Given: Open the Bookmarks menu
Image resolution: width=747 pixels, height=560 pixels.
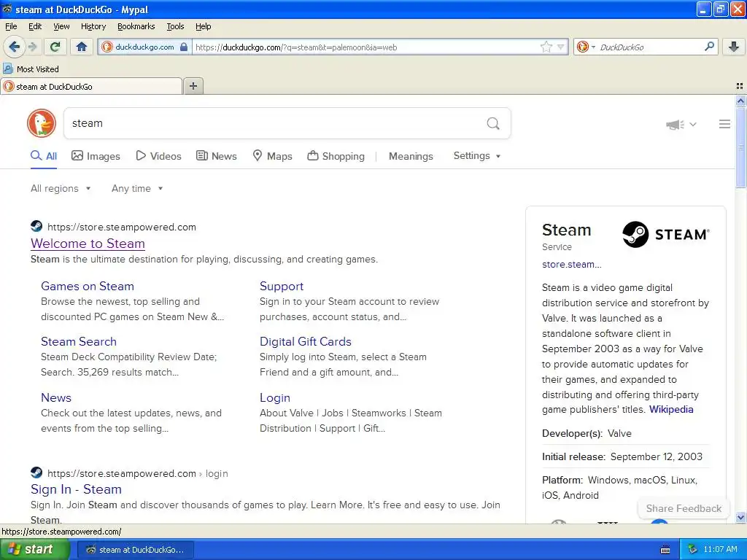Looking at the screenshot, I should pos(136,27).
